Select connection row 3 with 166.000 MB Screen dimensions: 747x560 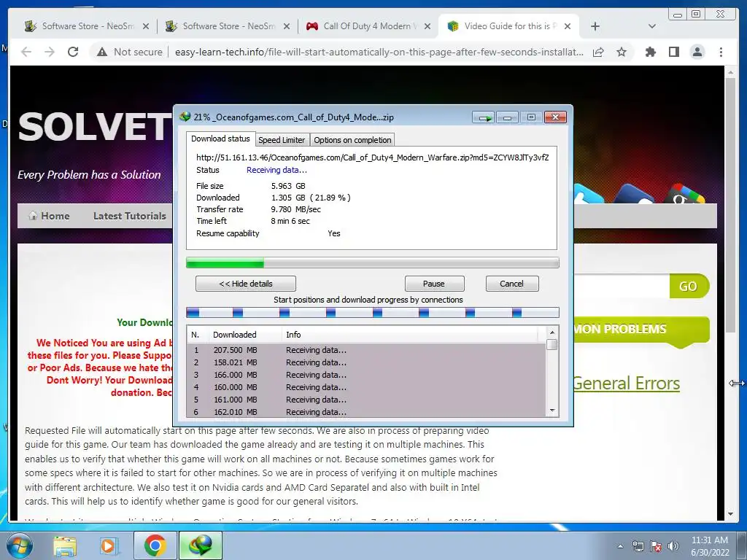pyautogui.click(x=366, y=375)
